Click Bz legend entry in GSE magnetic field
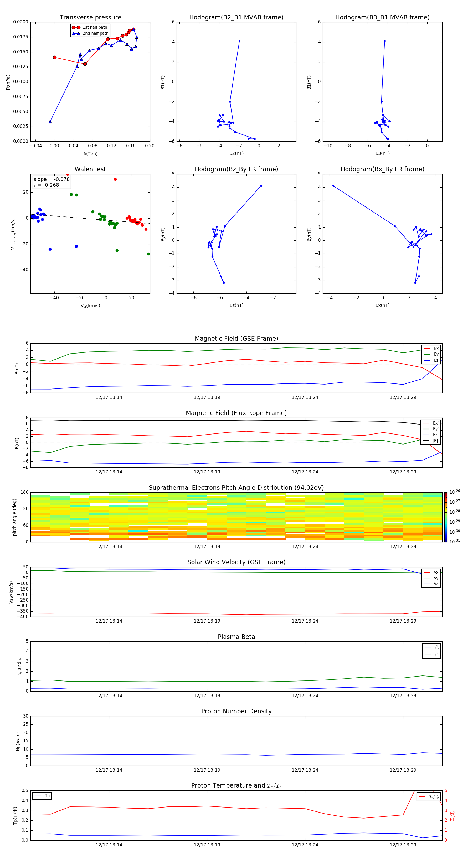 coord(431,360)
